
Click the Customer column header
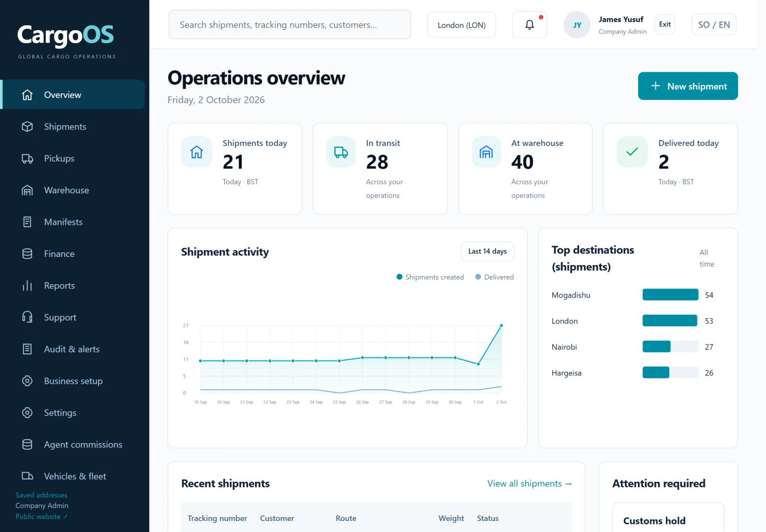[277, 518]
